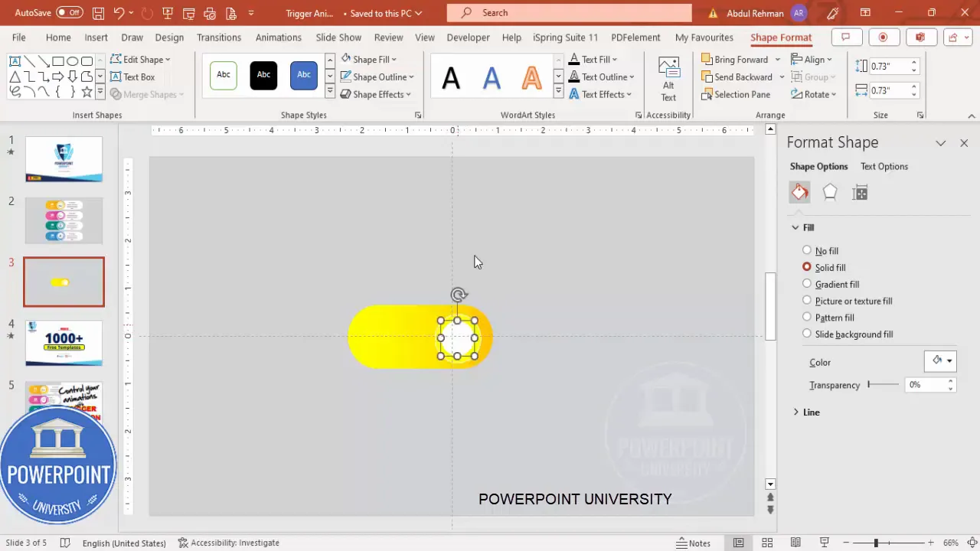Open Effects pentagon icon in Format Shape
This screenshot has height=551, width=980.
(830, 193)
